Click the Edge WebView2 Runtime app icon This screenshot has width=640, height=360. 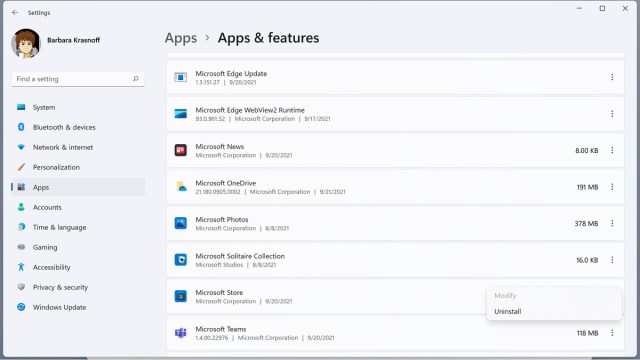[181, 113]
